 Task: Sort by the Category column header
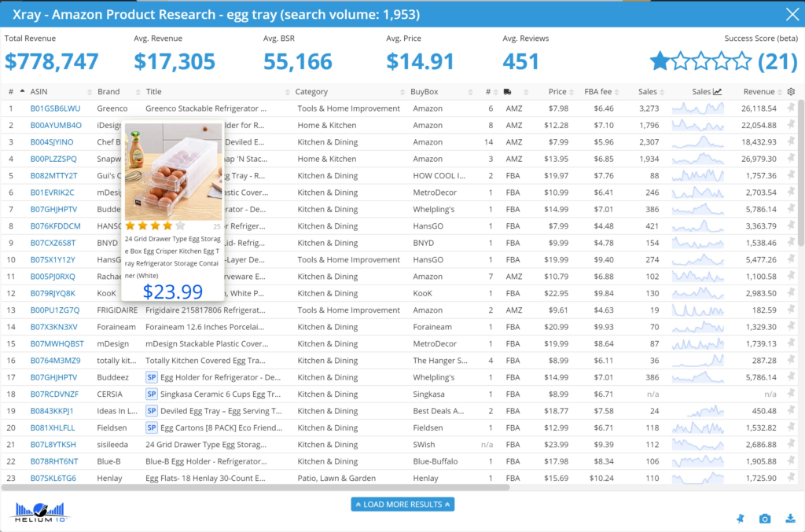tap(311, 92)
